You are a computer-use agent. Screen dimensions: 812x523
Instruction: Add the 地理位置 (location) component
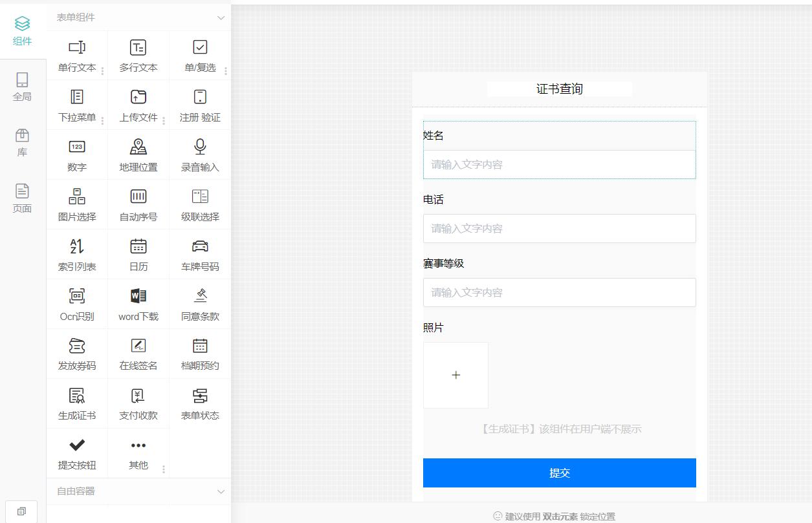click(138, 155)
